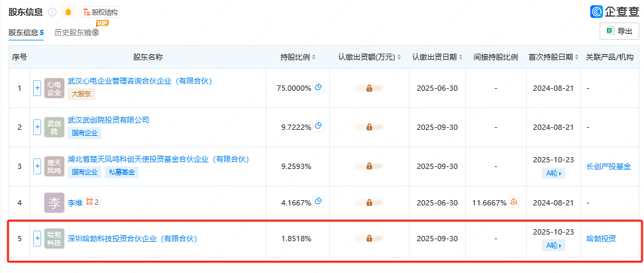This screenshot has width=644, height=273.
Task: Click the 关联产品/机构 column header
Action: (x=610, y=57)
